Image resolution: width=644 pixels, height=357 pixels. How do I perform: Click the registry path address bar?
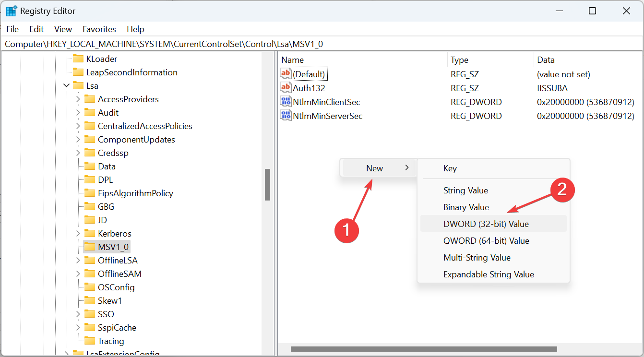322,44
